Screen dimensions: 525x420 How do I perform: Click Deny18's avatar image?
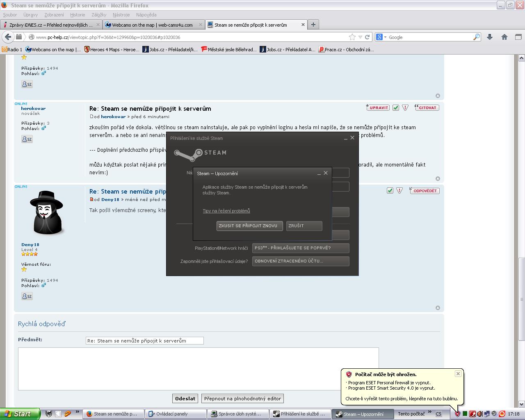[48, 213]
